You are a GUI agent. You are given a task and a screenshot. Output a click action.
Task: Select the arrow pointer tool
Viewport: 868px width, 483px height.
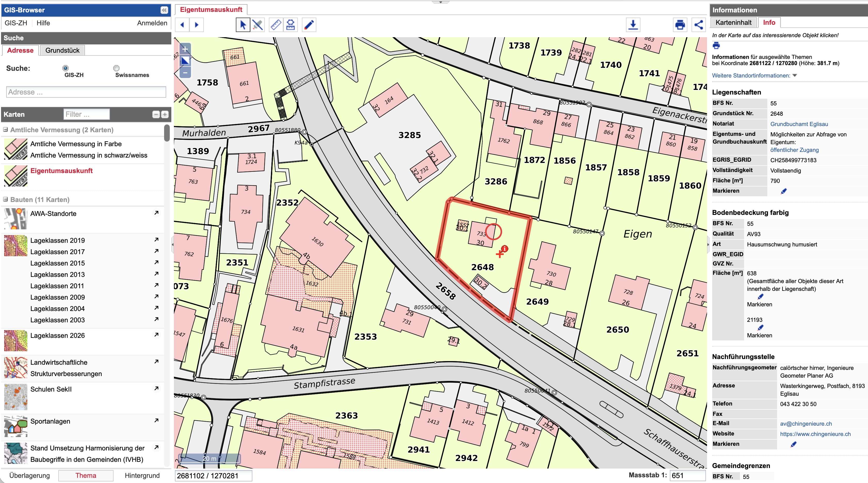pyautogui.click(x=243, y=25)
